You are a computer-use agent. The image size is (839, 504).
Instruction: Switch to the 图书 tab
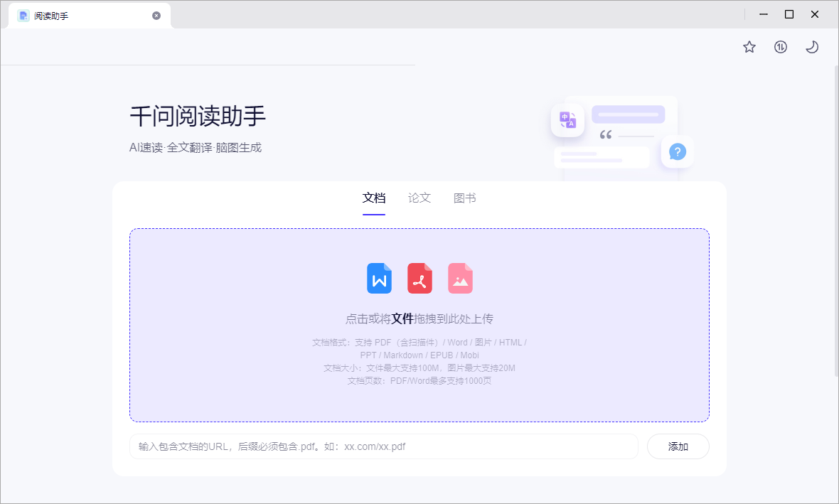pyautogui.click(x=464, y=198)
